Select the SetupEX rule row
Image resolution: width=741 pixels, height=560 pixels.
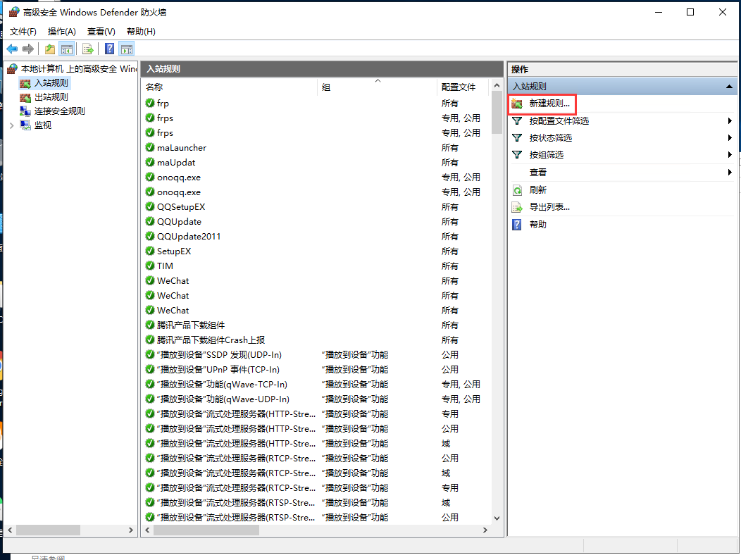[316, 251]
